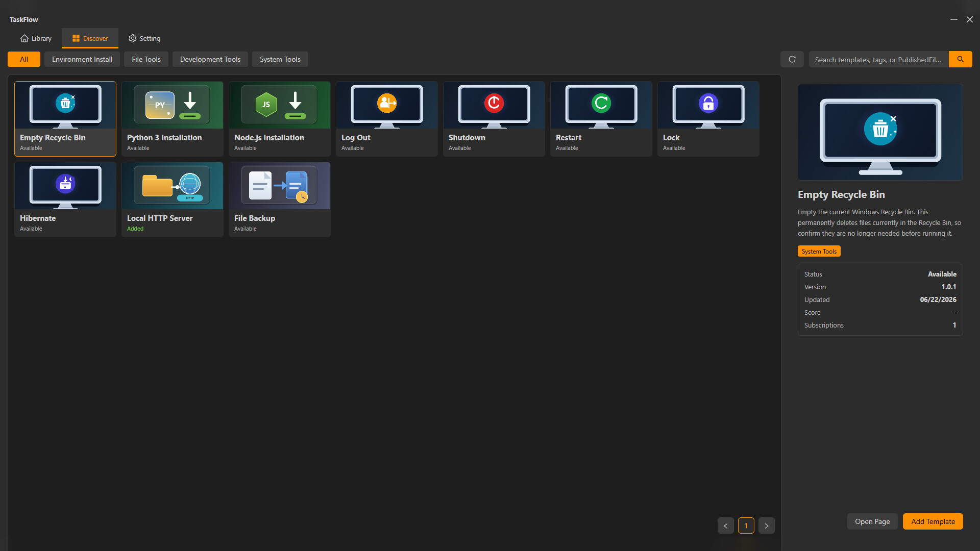Image resolution: width=980 pixels, height=551 pixels.
Task: Click the Score row label
Action: click(812, 312)
